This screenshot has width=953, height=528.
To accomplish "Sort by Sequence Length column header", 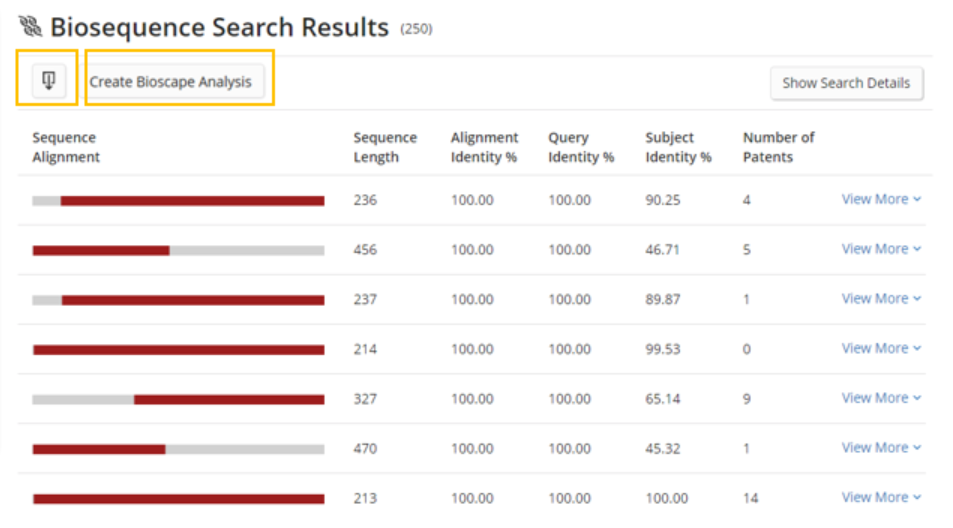I will pos(384,147).
